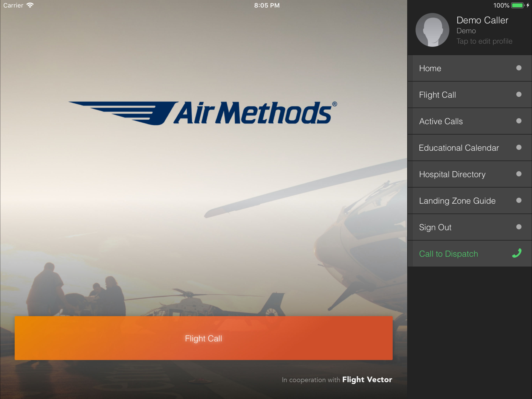The image size is (532, 399).
Task: Click the Air Methods logo
Action: [x=203, y=113]
